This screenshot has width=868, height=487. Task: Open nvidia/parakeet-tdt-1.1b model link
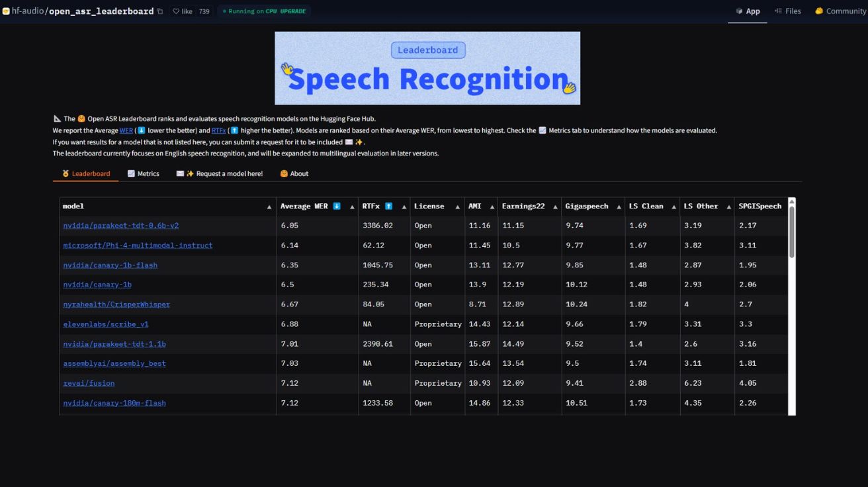(x=114, y=344)
